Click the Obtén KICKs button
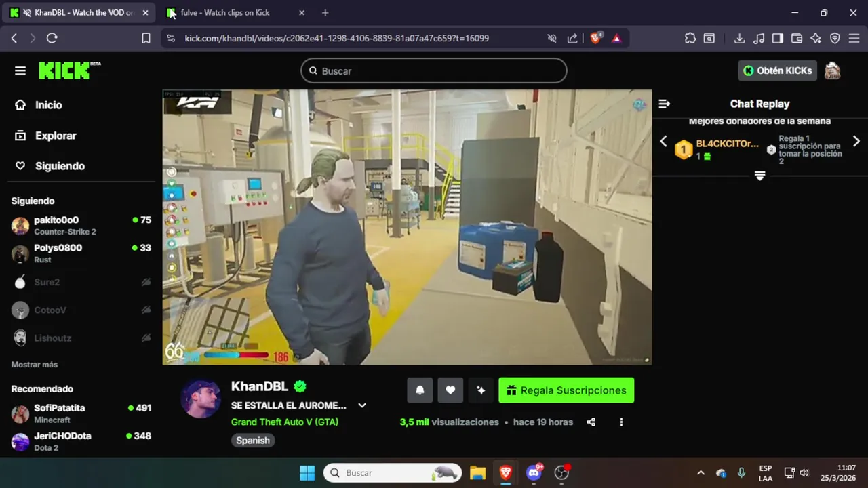Viewport: 868px width, 488px height. pyautogui.click(x=778, y=70)
